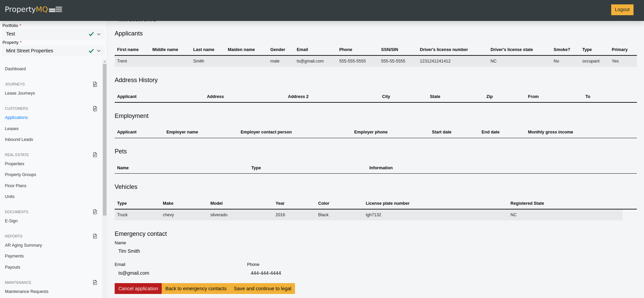Expand the Property dropdown arrow
The height and width of the screenshot is (298, 644).
coord(99,51)
